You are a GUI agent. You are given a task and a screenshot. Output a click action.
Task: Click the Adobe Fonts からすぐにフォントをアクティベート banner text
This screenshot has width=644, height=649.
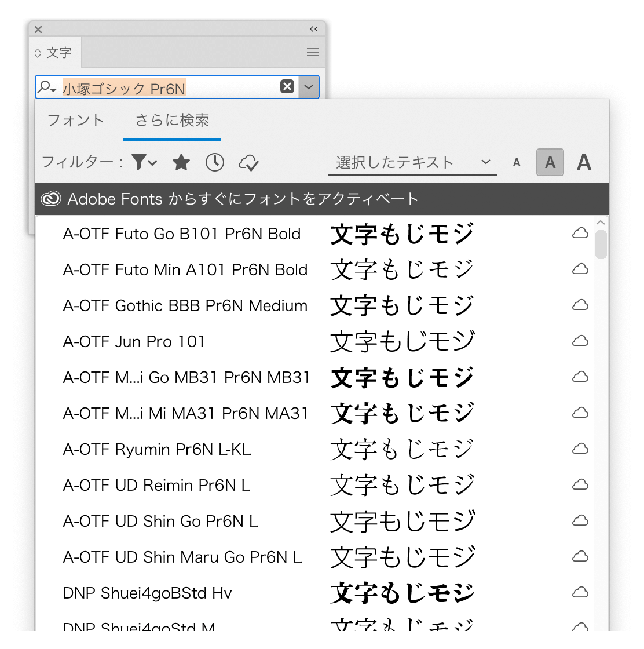point(243,199)
